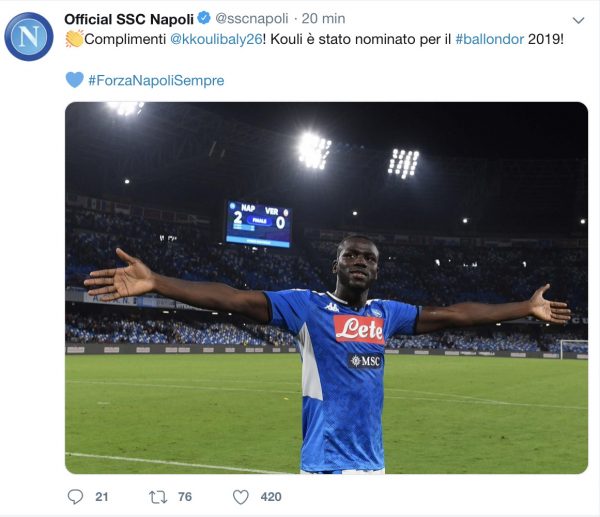Open the #ForzaNapoliSempre hashtag
Image resolution: width=600 pixels, height=517 pixels.
click(x=157, y=80)
